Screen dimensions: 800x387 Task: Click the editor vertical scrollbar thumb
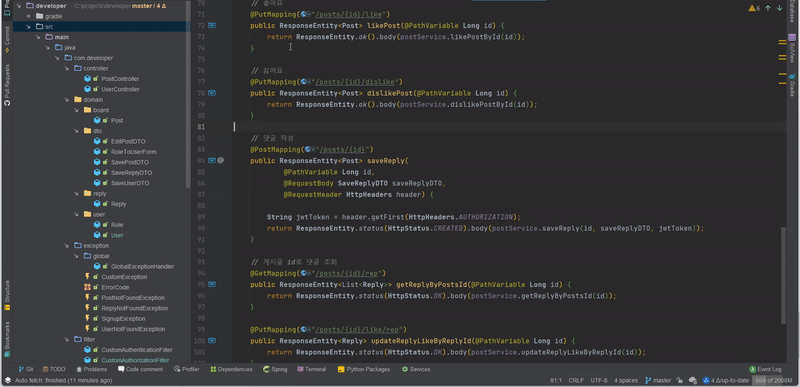coord(783,275)
